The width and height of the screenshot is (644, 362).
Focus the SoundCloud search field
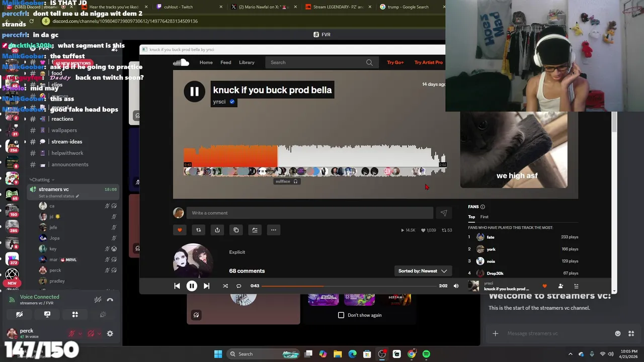(x=322, y=62)
